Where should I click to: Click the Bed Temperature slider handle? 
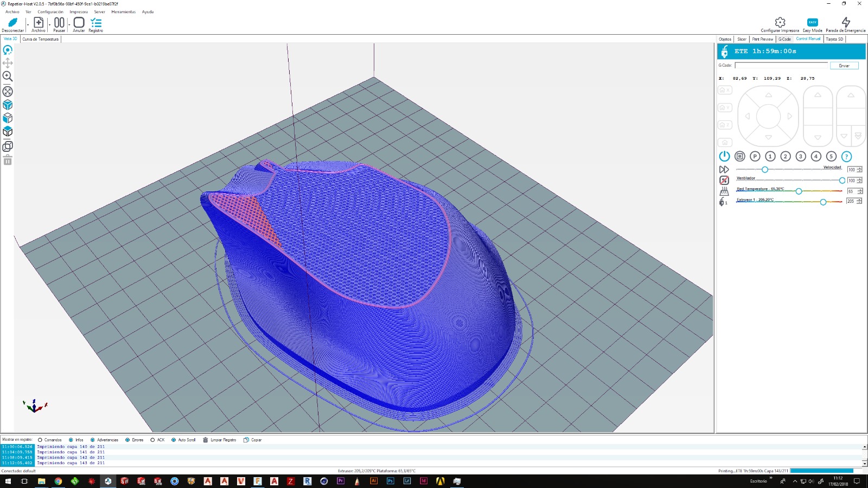799,191
